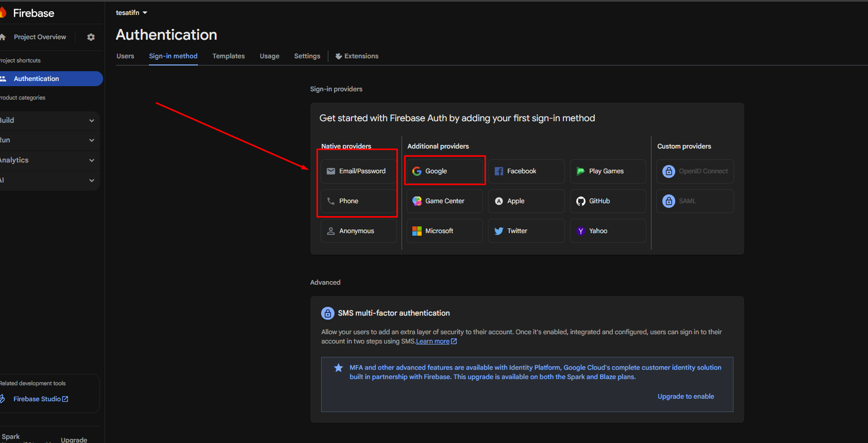The height and width of the screenshot is (443, 868).
Task: Open the Learn more link
Action: click(437, 341)
